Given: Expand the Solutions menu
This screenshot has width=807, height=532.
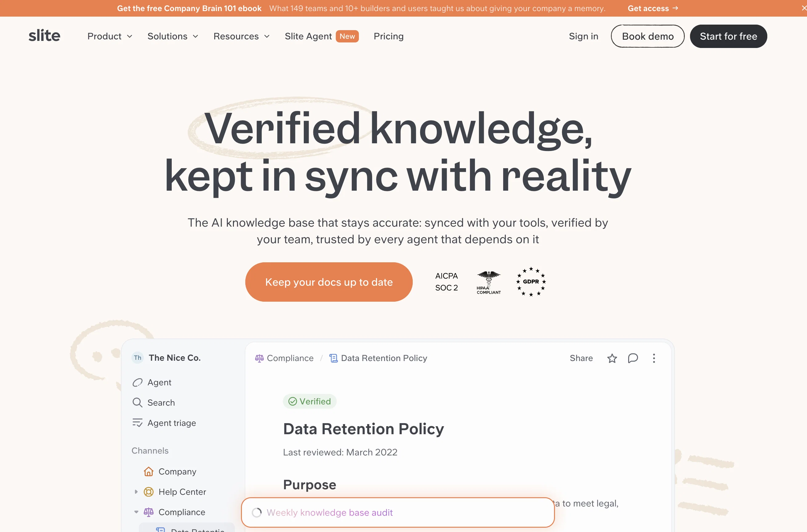Looking at the screenshot, I should click(173, 36).
